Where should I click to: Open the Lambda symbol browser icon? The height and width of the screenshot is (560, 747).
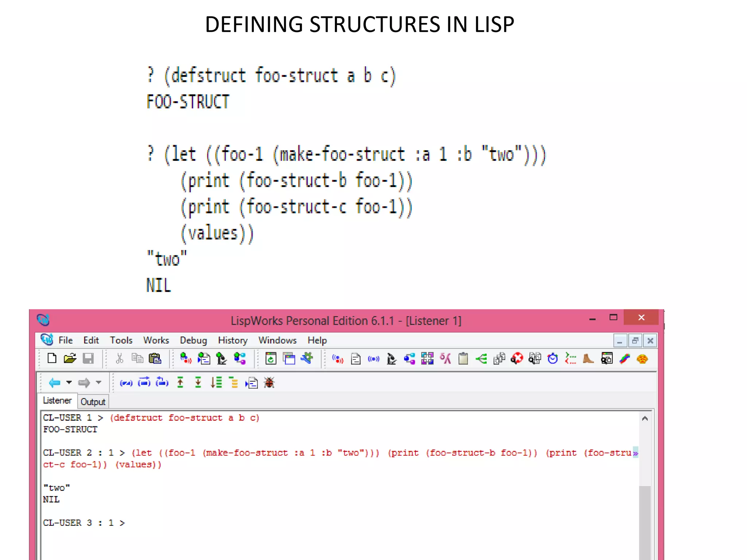[445, 359]
